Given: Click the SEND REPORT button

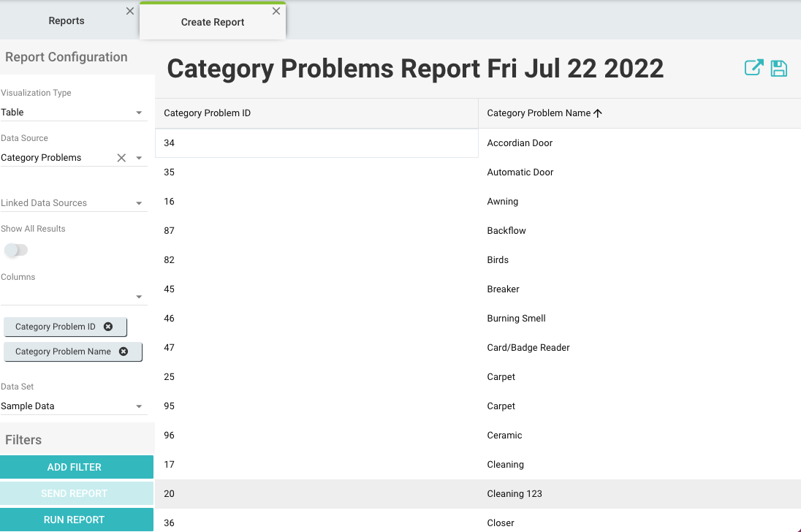Looking at the screenshot, I should 76,493.
